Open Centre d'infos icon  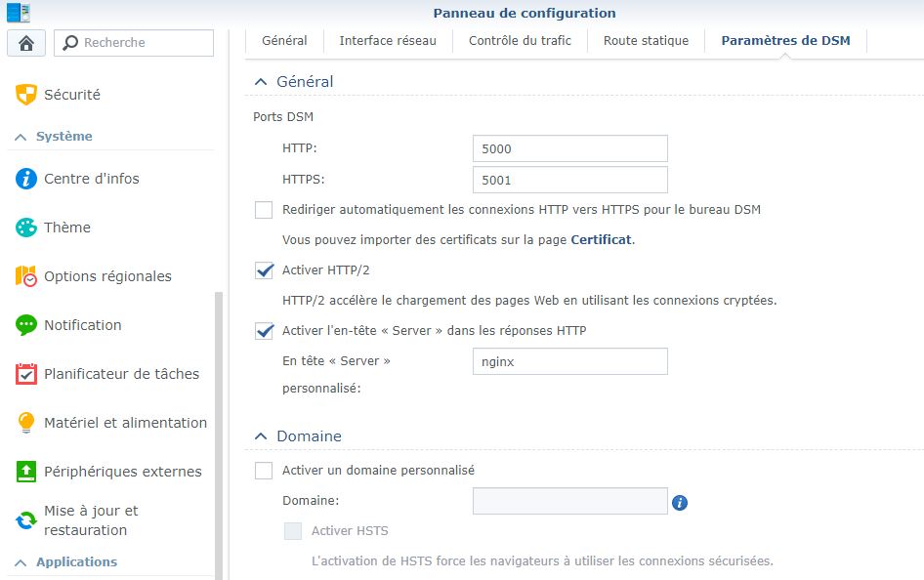[x=26, y=179]
